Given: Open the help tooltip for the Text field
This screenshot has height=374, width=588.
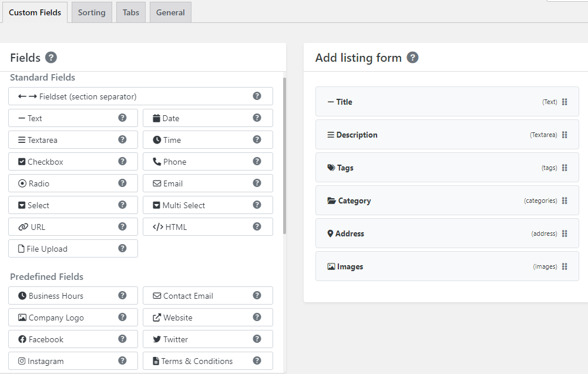Looking at the screenshot, I should click(122, 118).
